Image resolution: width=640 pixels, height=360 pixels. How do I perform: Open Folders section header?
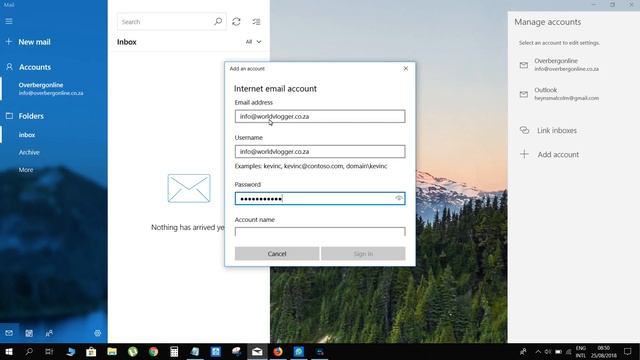coord(31,116)
